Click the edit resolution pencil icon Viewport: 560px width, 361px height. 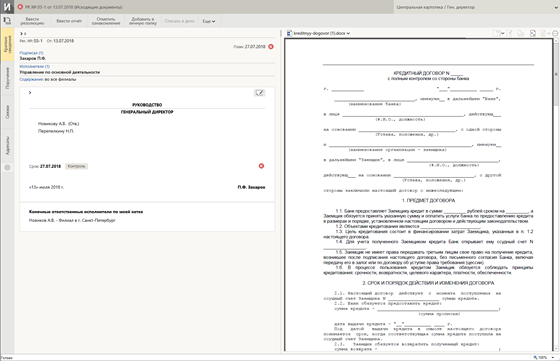click(x=260, y=93)
